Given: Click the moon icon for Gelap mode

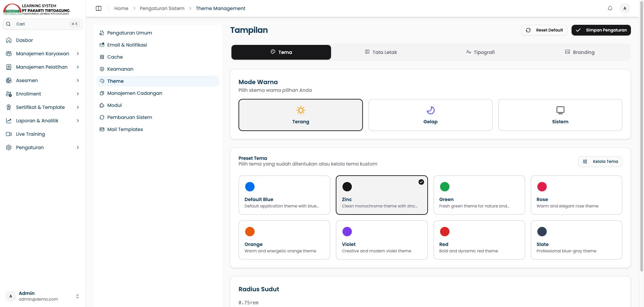Looking at the screenshot, I should click(430, 110).
